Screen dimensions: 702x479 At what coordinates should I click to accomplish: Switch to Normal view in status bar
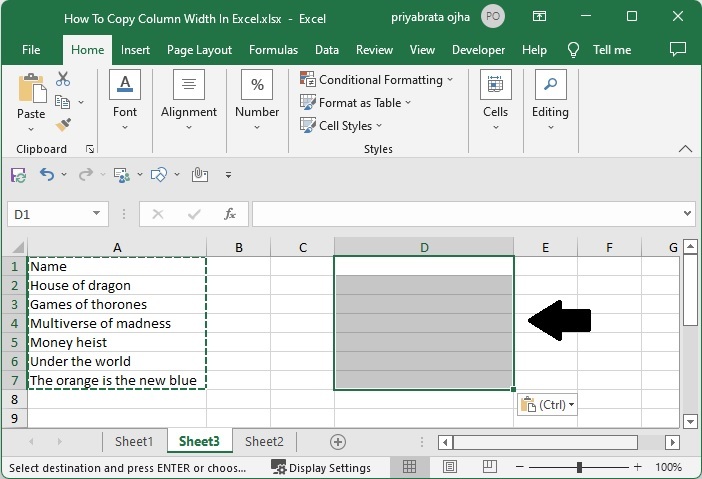[x=410, y=467]
